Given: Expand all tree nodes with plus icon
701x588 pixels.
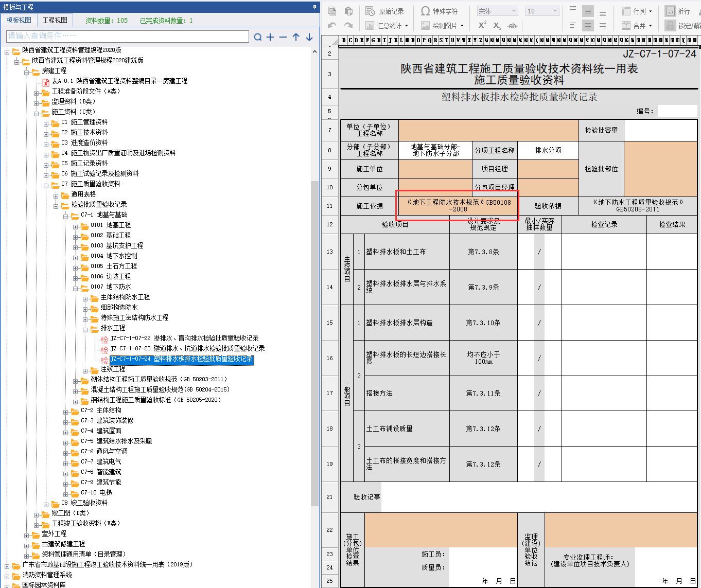Looking at the screenshot, I should click(x=270, y=37).
